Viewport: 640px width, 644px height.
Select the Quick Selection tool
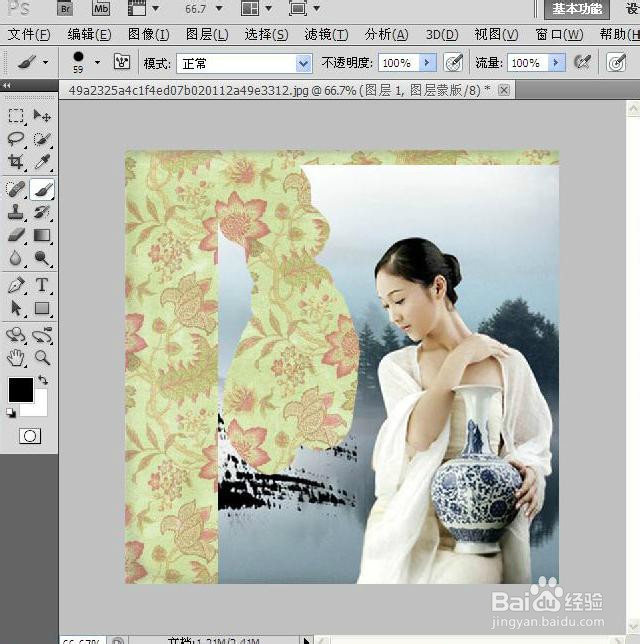pyautogui.click(x=42, y=139)
